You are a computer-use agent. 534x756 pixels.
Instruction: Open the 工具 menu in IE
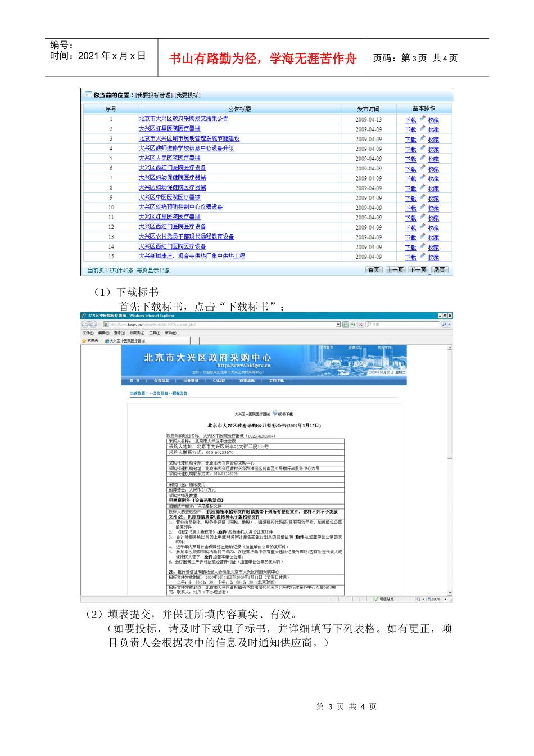tap(155, 333)
